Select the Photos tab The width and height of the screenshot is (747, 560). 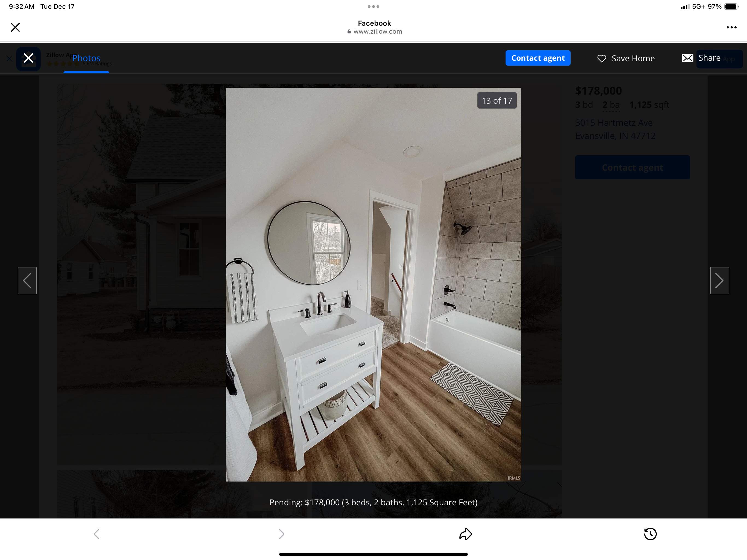(86, 58)
